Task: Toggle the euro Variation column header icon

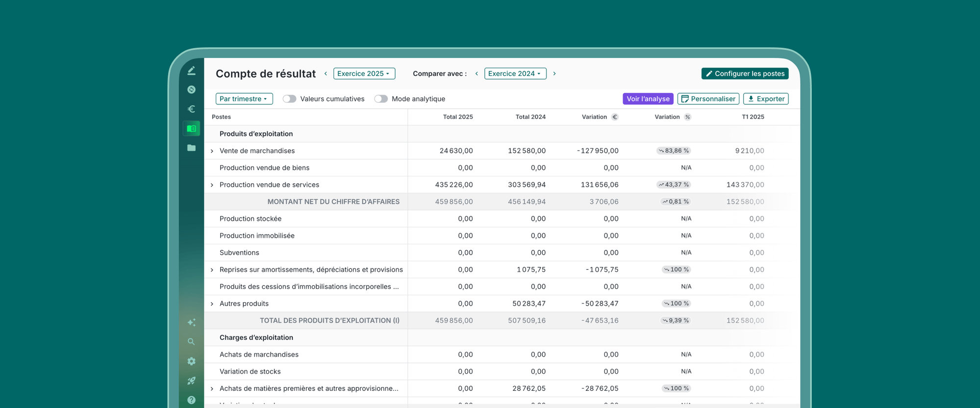Action: (615, 117)
